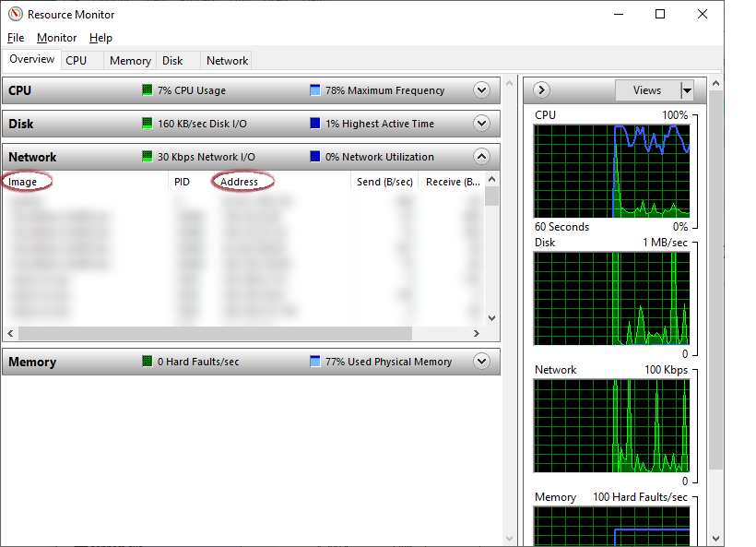Click network list scroll up arrow
Screen dimensions: 756x547
491,180
